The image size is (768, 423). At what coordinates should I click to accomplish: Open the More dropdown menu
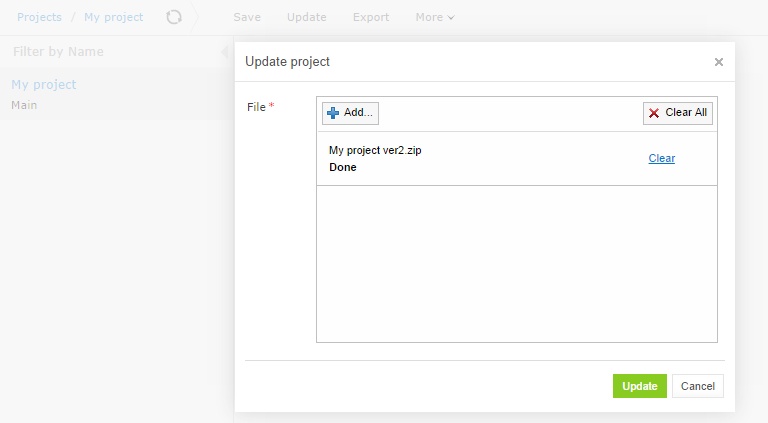(x=434, y=17)
